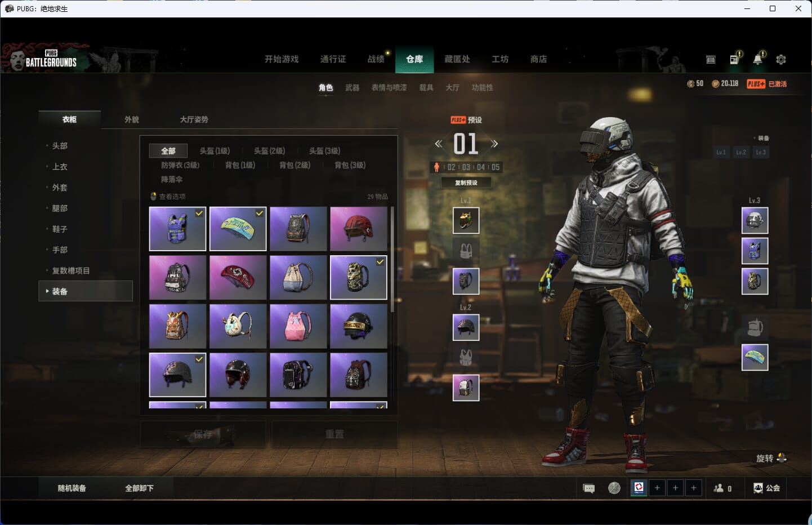Viewport: 812px width, 525px height.
Task: Select the Lv.1 backpack slot
Action: coord(466,281)
